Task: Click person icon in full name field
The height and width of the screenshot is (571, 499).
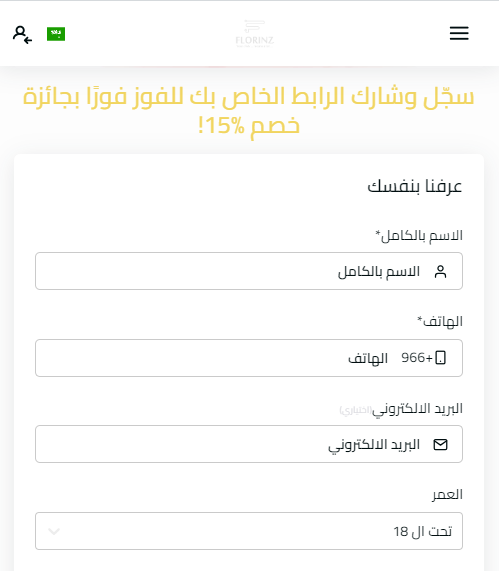Action: tap(440, 271)
